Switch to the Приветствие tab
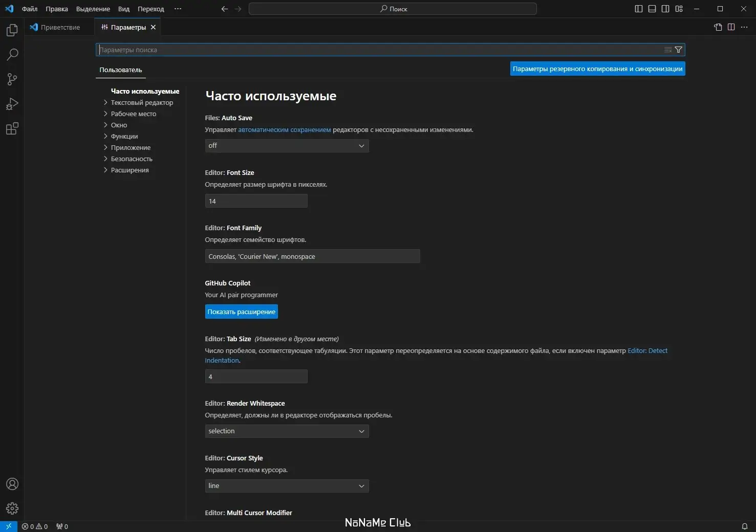 pyautogui.click(x=60, y=27)
